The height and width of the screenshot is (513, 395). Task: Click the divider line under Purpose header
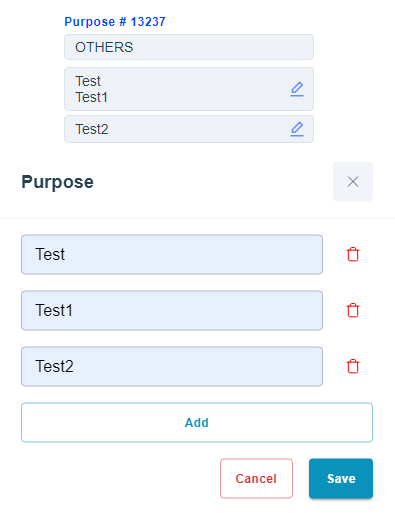pos(197,218)
